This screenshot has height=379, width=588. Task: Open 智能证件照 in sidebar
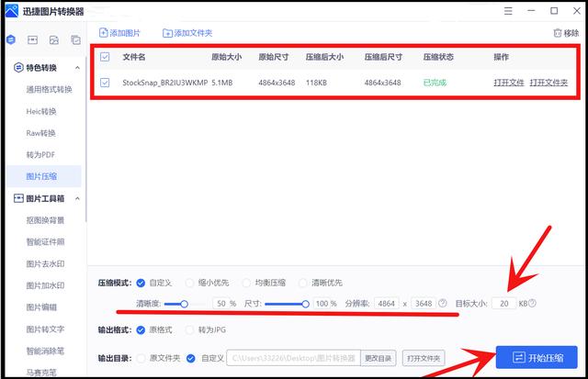point(45,242)
